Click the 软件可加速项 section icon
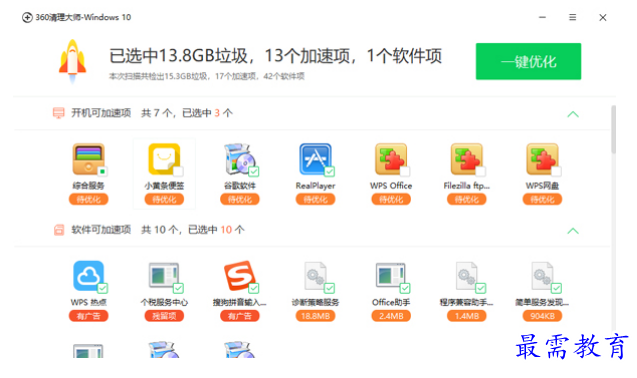 [x=59, y=230]
